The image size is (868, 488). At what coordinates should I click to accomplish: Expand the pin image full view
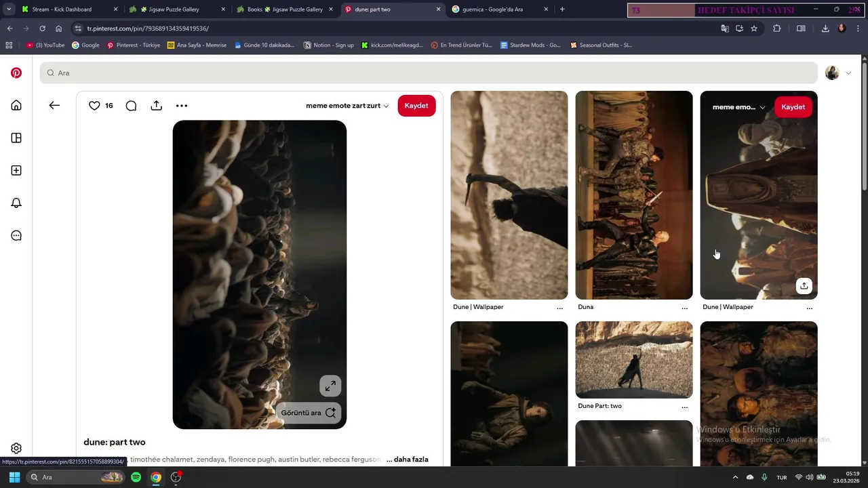point(330,386)
